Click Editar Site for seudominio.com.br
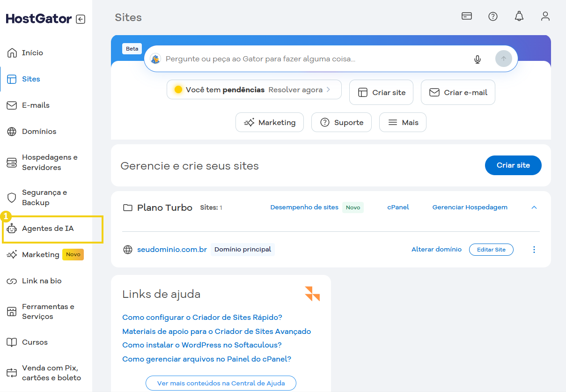The width and height of the screenshot is (566, 392). (491, 249)
